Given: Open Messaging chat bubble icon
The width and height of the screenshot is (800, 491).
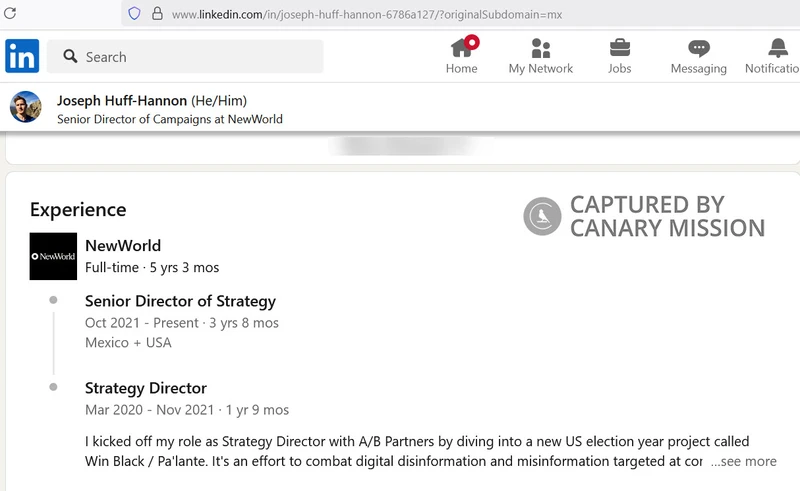Looking at the screenshot, I should (699, 47).
